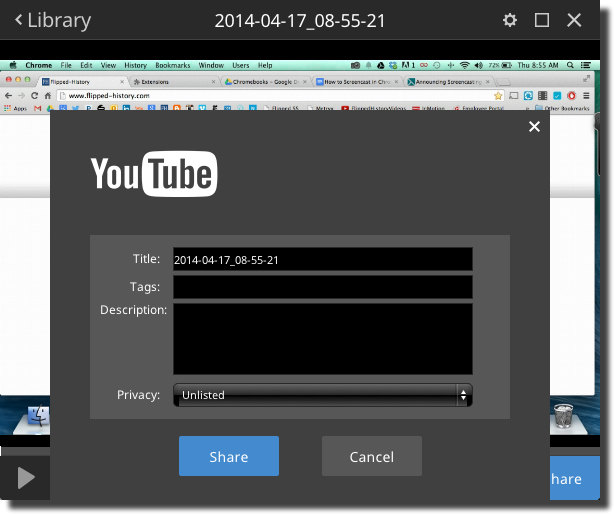614x514 pixels.
Task: Click the recording title 2014-04-17_08-55-21 in the header
Action: (x=300, y=21)
